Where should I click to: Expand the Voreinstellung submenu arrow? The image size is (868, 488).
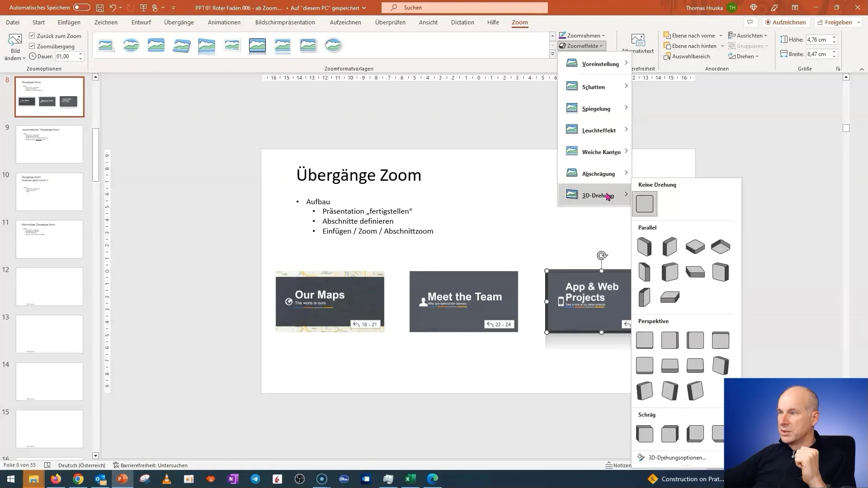pos(626,64)
